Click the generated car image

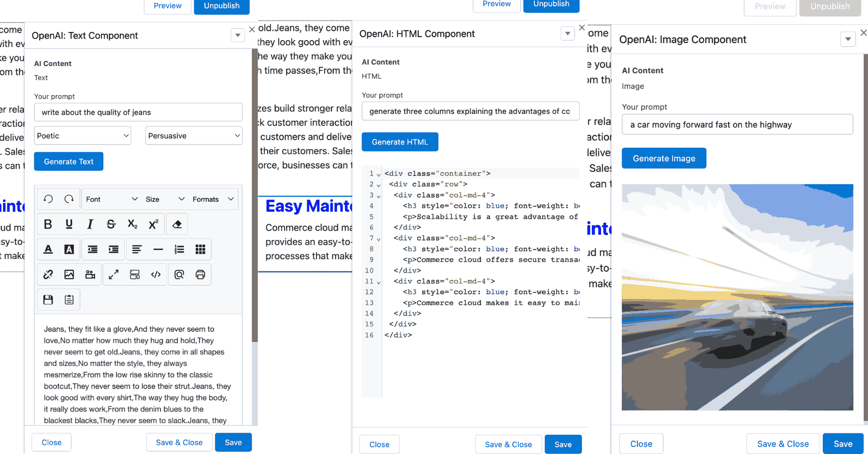tap(737, 297)
